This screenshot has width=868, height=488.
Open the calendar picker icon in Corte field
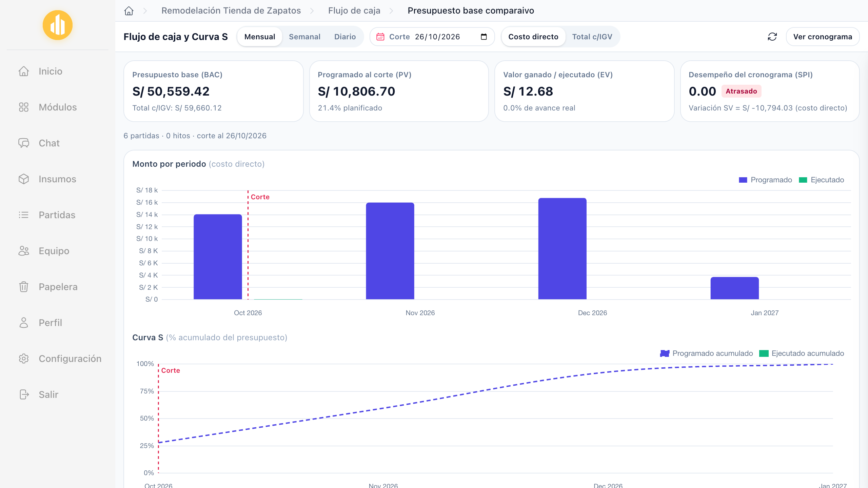coord(484,37)
